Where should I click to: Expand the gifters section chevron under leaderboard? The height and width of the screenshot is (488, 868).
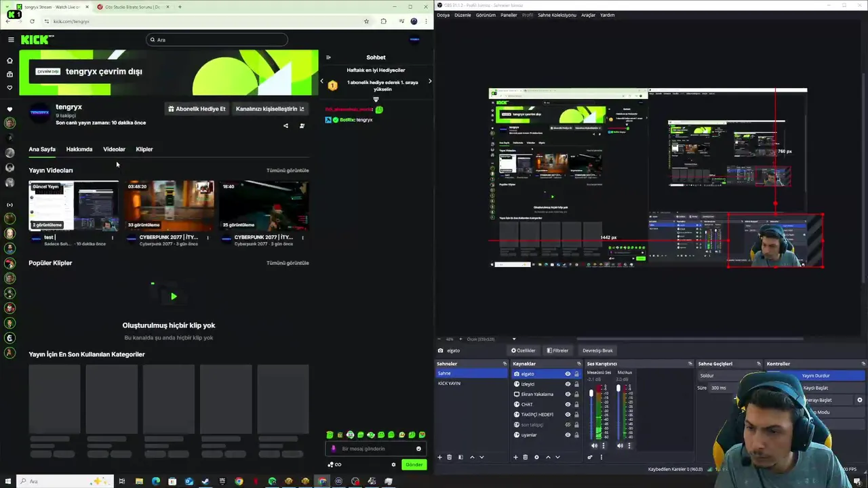point(376,100)
